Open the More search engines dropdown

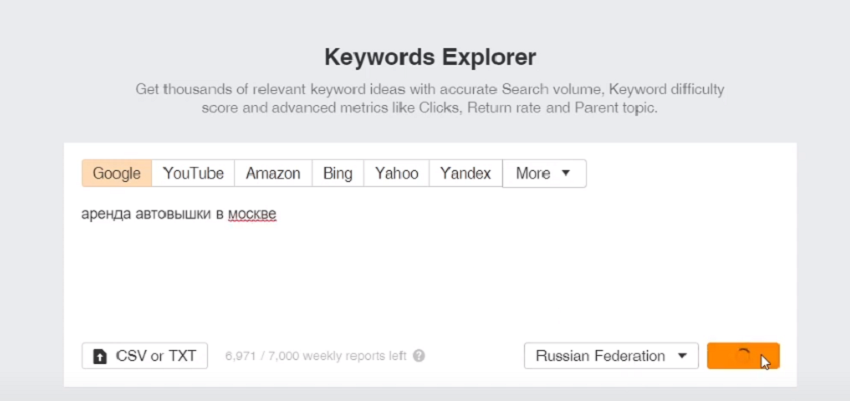click(x=544, y=173)
